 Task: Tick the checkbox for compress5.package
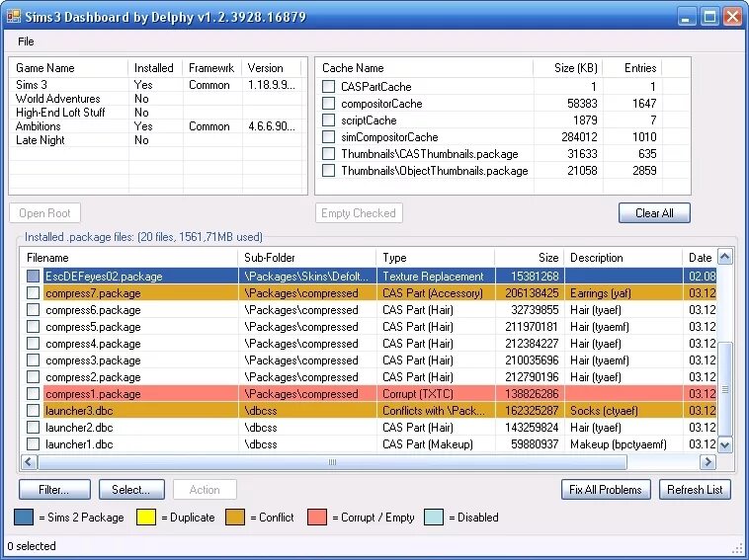point(33,327)
